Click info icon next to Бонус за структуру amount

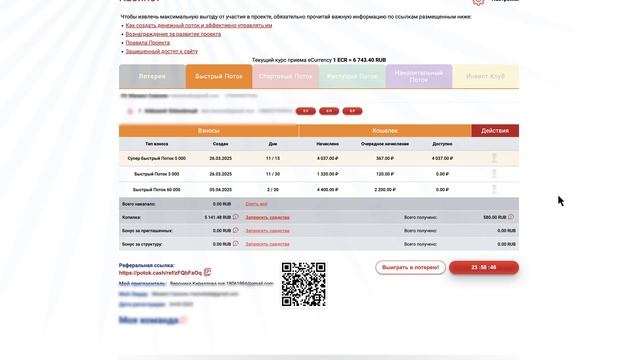point(236,244)
